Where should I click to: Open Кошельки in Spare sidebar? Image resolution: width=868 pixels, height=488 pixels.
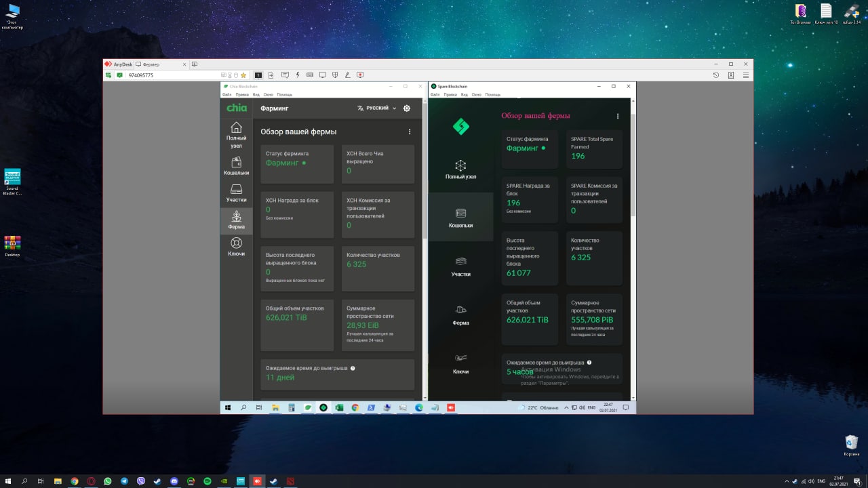click(x=460, y=217)
